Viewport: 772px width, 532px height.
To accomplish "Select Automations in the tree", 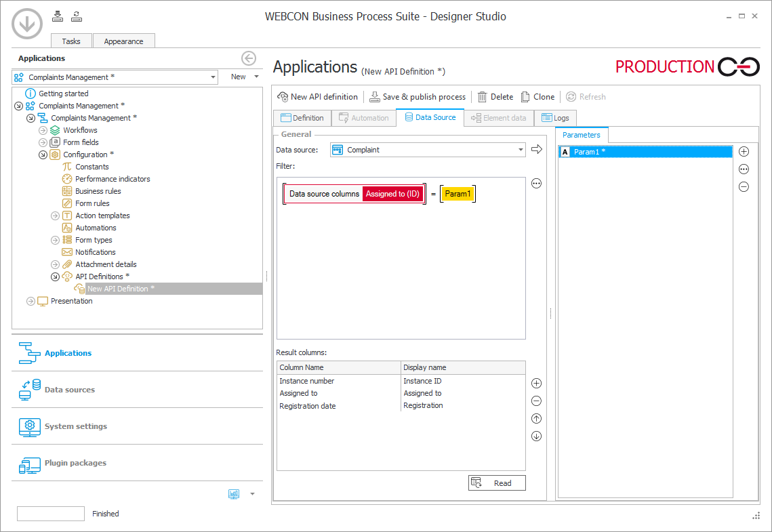I will [89, 228].
